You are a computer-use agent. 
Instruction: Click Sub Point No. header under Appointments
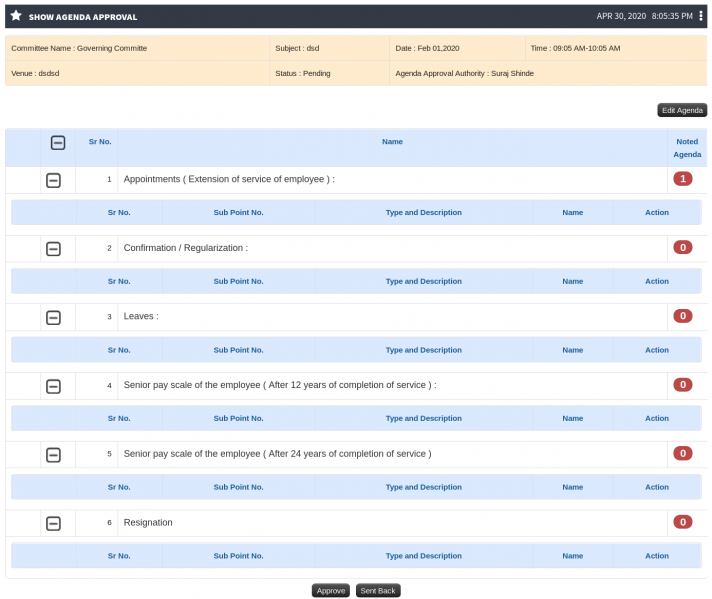pos(238,213)
